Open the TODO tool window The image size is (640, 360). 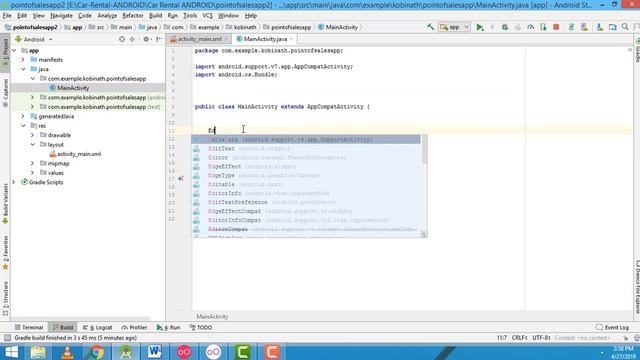coord(201,327)
